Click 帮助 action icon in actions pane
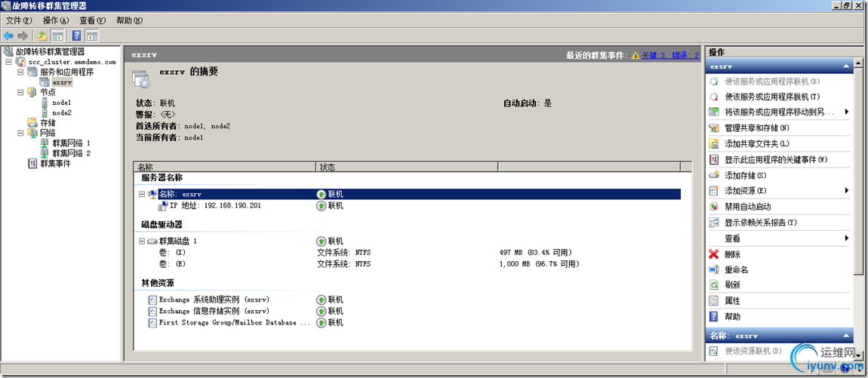 pos(714,317)
